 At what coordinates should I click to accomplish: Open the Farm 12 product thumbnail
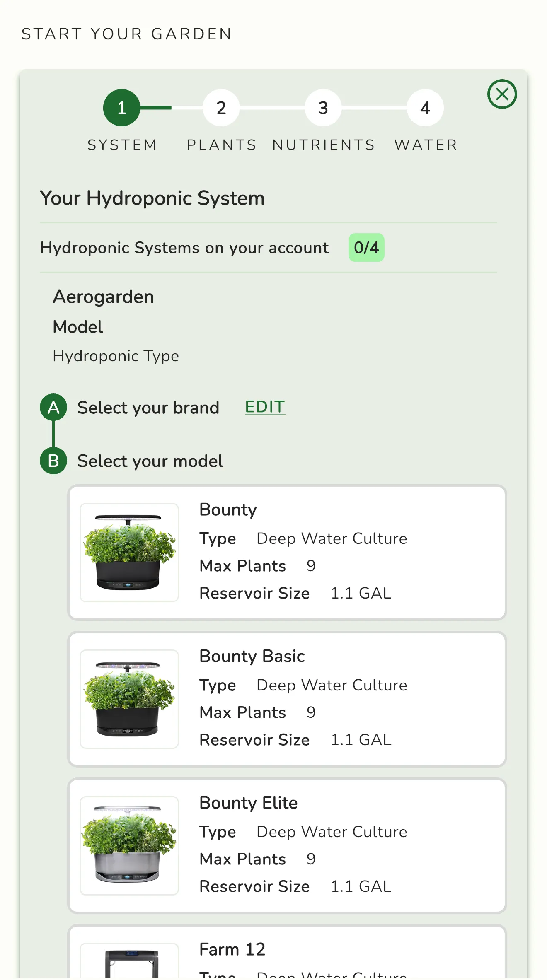129,961
